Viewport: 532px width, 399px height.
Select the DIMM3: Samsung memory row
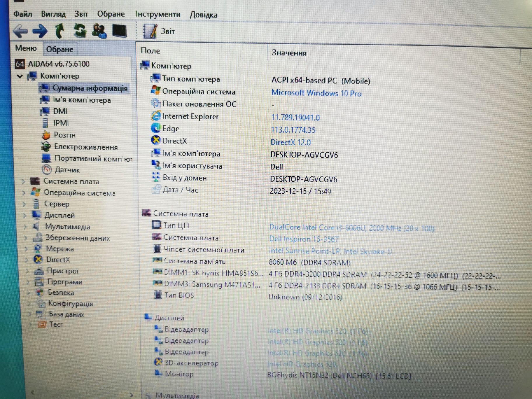(x=327, y=285)
